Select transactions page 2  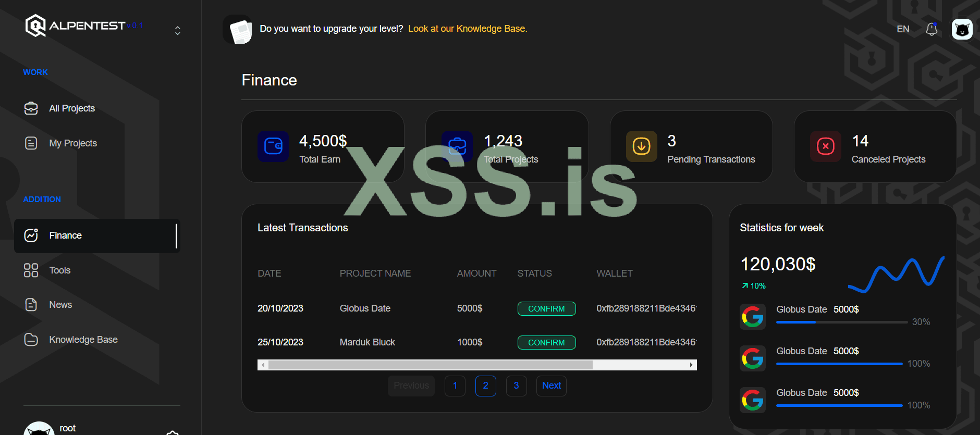point(486,386)
